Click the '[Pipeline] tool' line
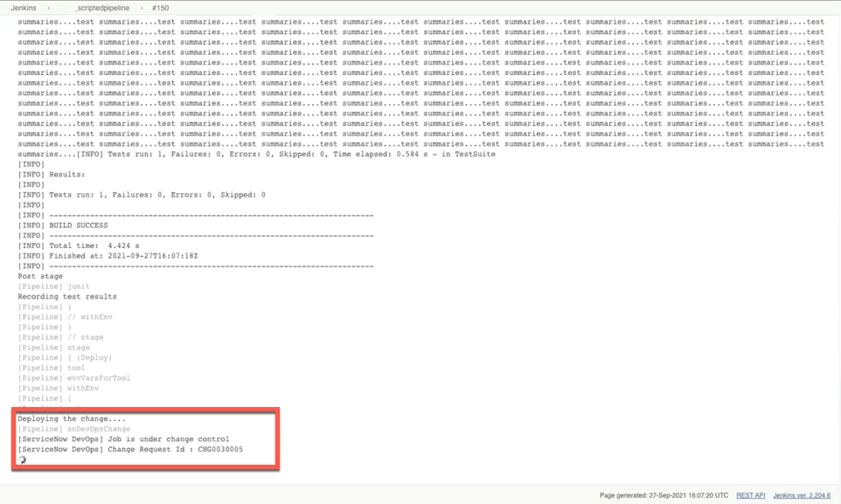The width and height of the screenshot is (841, 504). [52, 368]
